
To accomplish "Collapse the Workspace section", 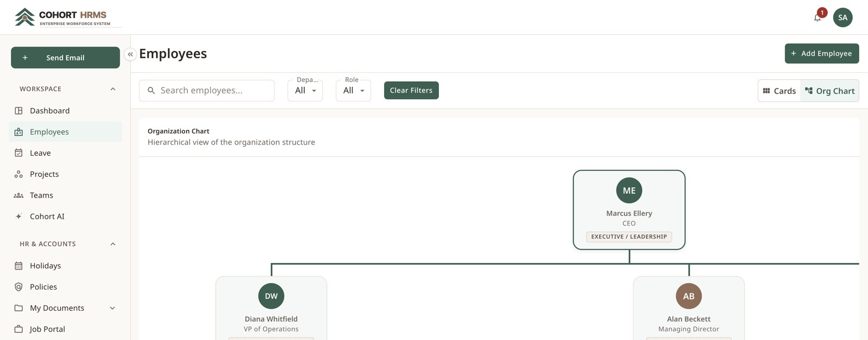I will (113, 89).
